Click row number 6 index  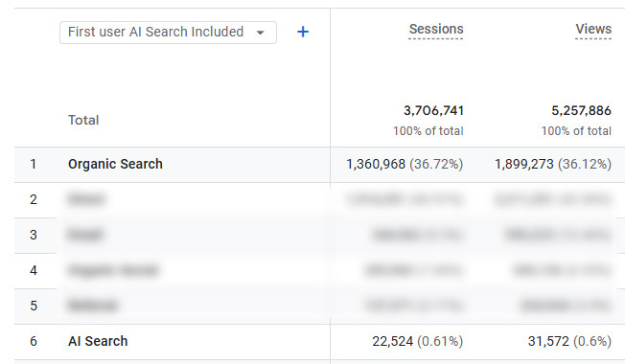click(34, 341)
